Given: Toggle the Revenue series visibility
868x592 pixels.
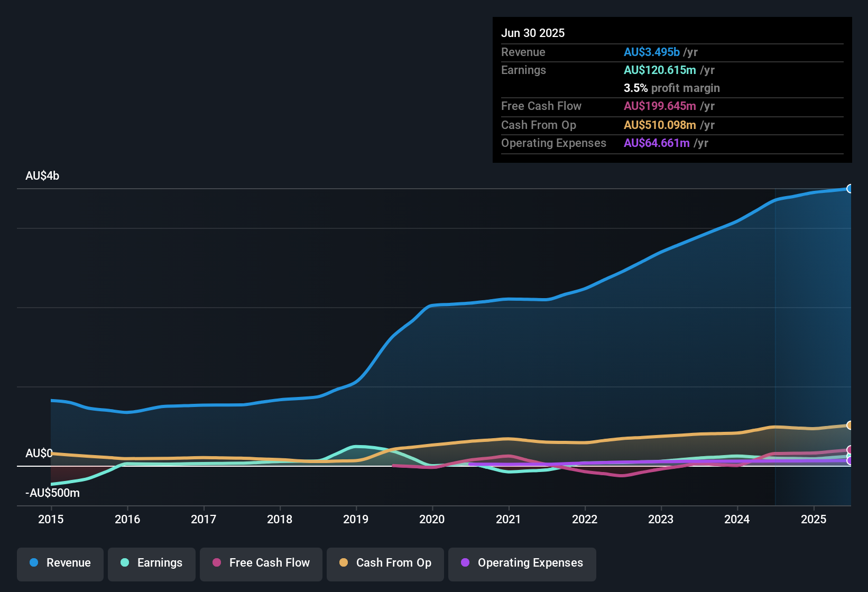Looking at the screenshot, I should click(x=60, y=563).
